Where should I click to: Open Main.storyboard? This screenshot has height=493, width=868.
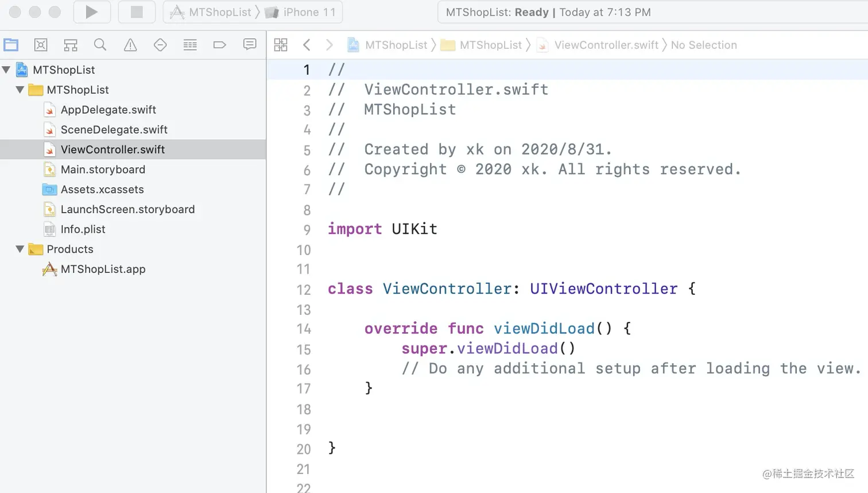[103, 170]
